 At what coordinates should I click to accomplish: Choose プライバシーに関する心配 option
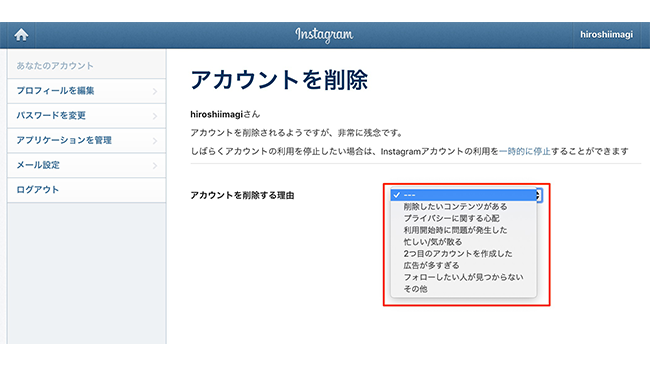463,218
